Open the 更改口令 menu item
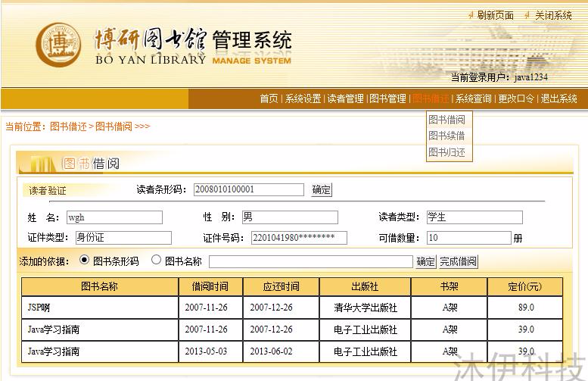 pos(516,98)
